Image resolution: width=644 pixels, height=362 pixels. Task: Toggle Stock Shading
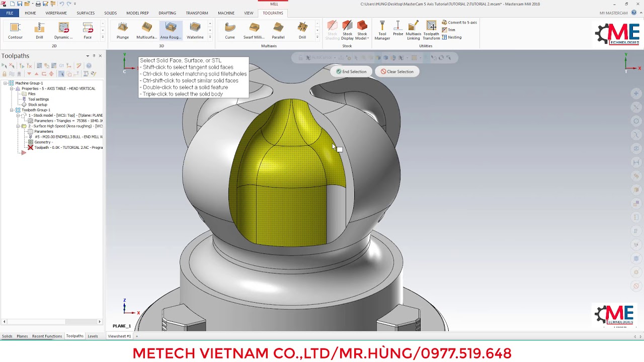(x=332, y=30)
